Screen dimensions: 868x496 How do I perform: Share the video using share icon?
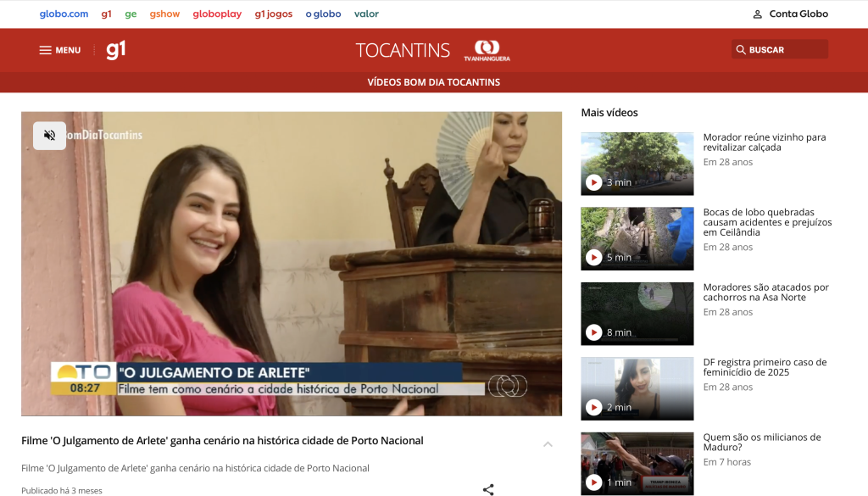tap(488, 489)
